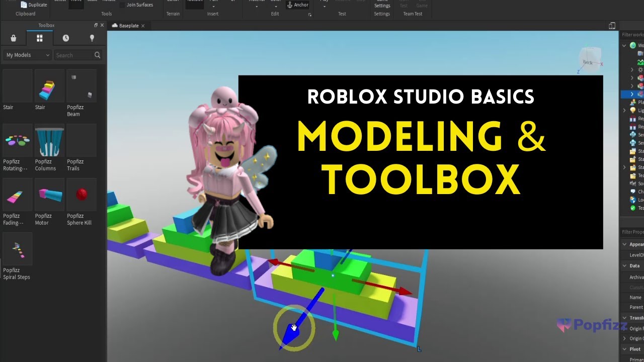Click the Duplicate clipboard icon

(x=24, y=5)
